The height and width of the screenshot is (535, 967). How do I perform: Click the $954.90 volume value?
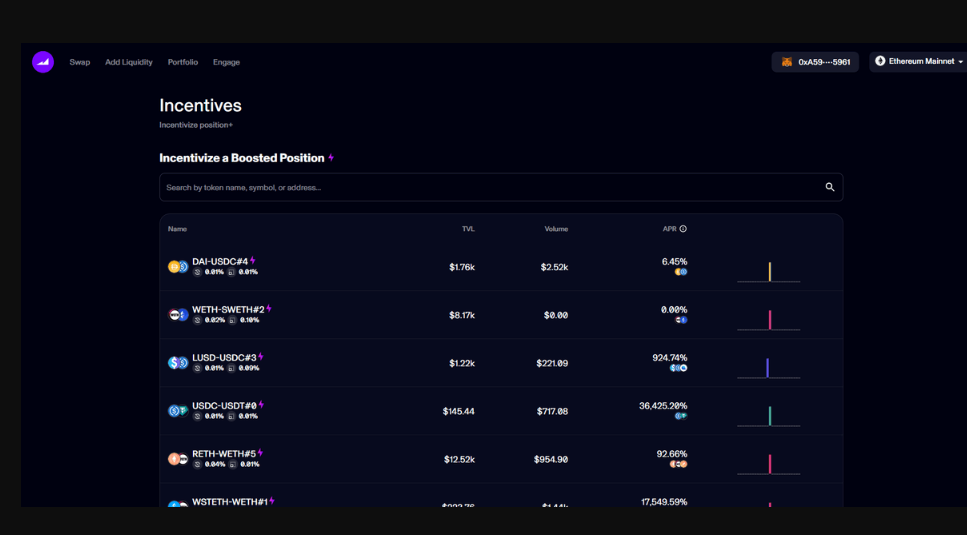pos(551,459)
